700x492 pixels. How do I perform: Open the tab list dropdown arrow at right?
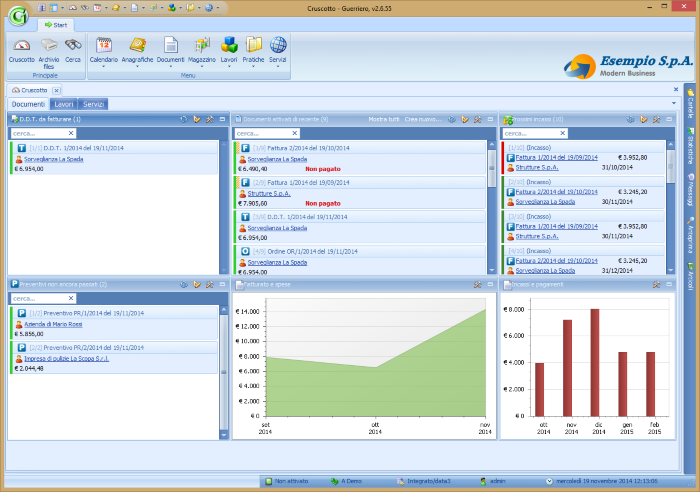coord(674,103)
